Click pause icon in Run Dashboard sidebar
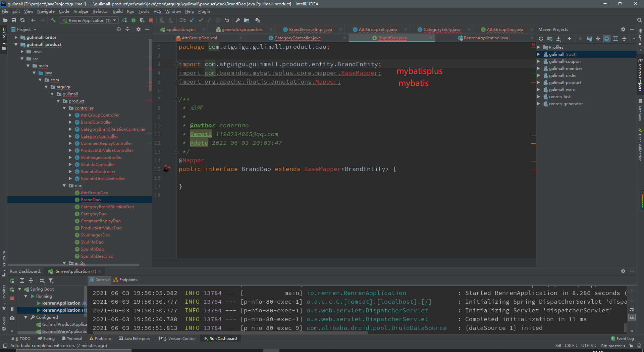The height and width of the screenshot is (352, 644). (12, 309)
